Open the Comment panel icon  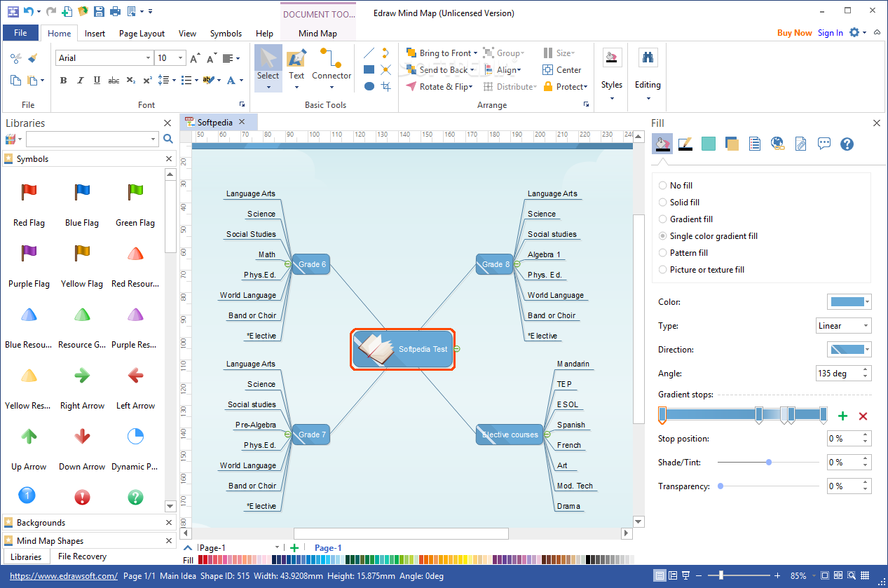coord(824,144)
